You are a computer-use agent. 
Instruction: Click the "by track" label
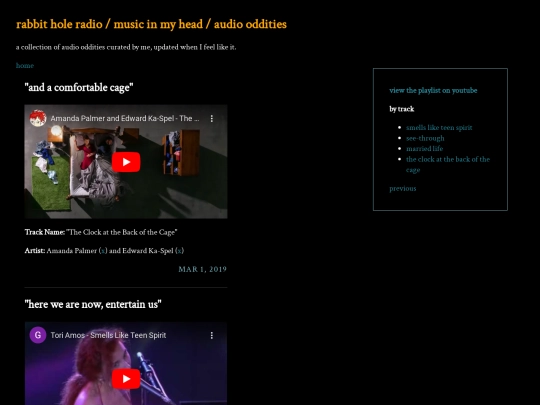click(x=402, y=109)
